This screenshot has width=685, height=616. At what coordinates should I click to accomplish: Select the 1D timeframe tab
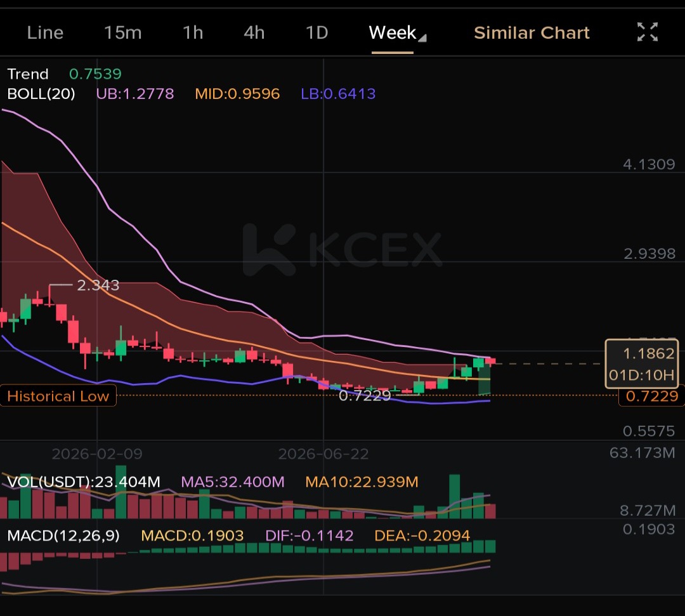316,33
